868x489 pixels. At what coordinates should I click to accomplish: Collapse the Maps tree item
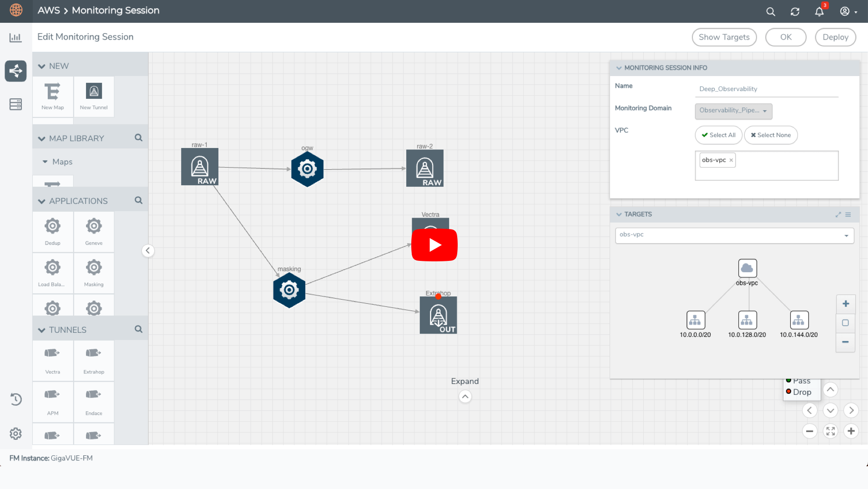(45, 162)
